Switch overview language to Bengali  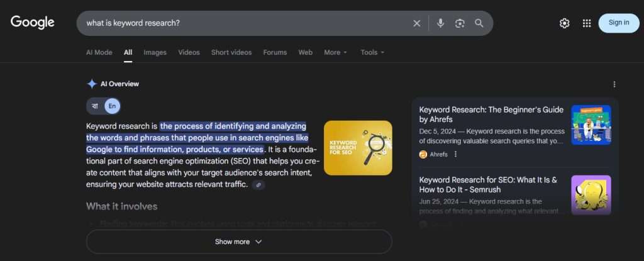(95, 106)
